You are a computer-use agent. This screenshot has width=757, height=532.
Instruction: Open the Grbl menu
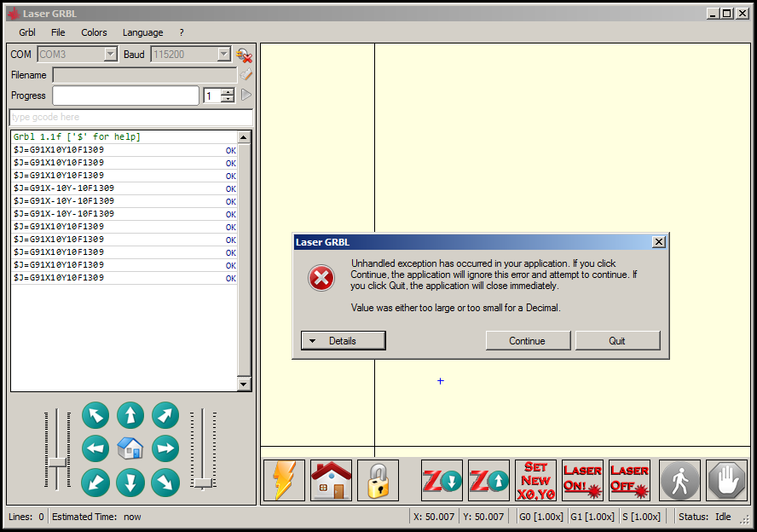click(x=27, y=32)
